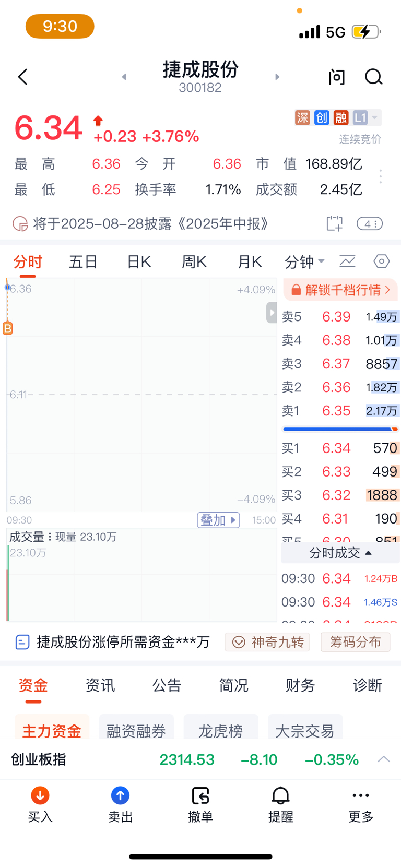This screenshot has height=868, width=401.
Task: Open the chart drawing line icon
Action: click(x=348, y=261)
